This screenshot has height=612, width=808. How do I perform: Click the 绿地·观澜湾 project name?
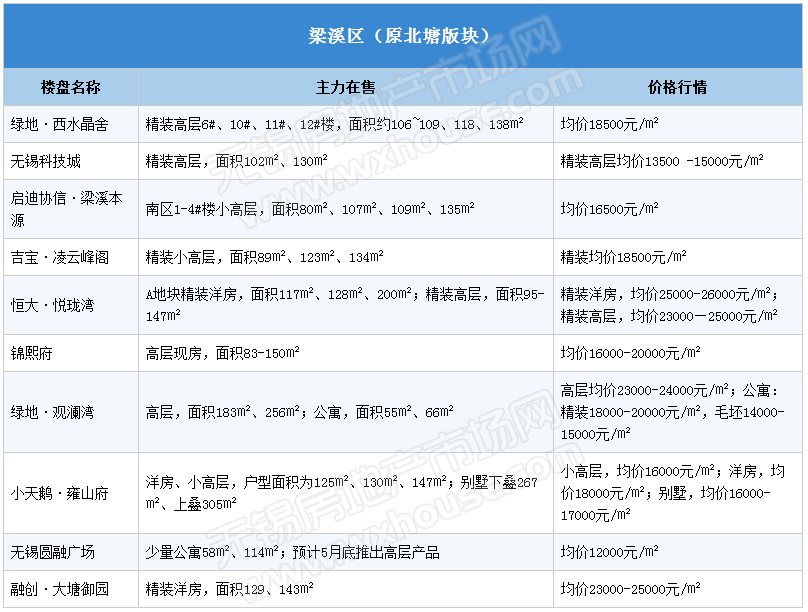pyautogui.click(x=53, y=412)
